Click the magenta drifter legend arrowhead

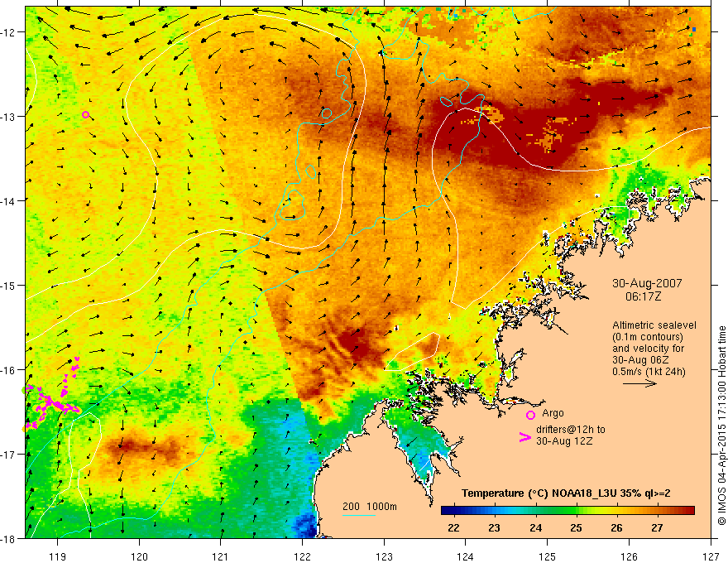tap(524, 437)
